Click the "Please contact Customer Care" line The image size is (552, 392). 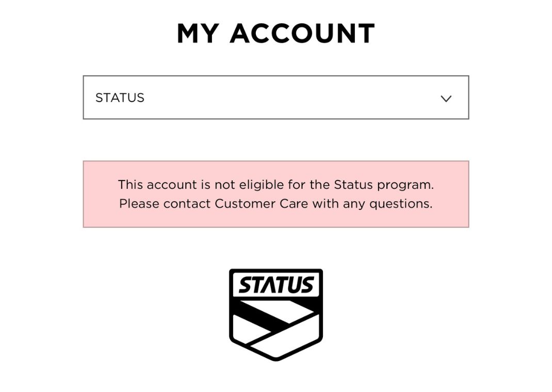(x=276, y=204)
